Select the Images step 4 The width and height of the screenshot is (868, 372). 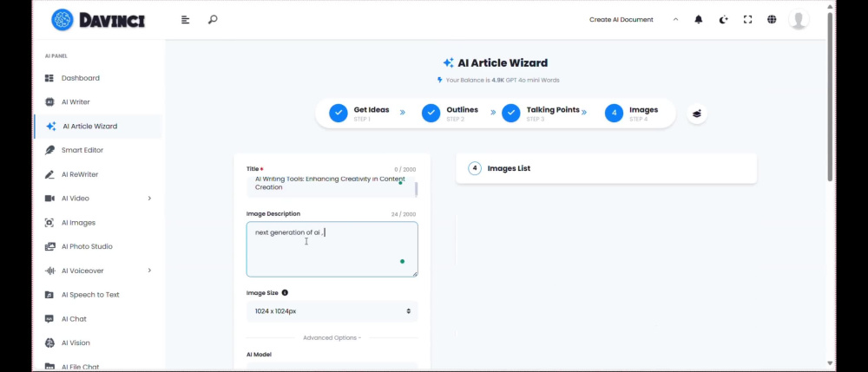pos(632,114)
